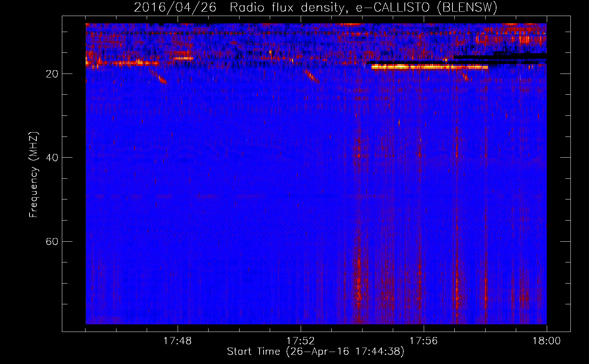
Task: Click the 'Frequency (MHZ)' y-axis label
Action: pyautogui.click(x=33, y=175)
